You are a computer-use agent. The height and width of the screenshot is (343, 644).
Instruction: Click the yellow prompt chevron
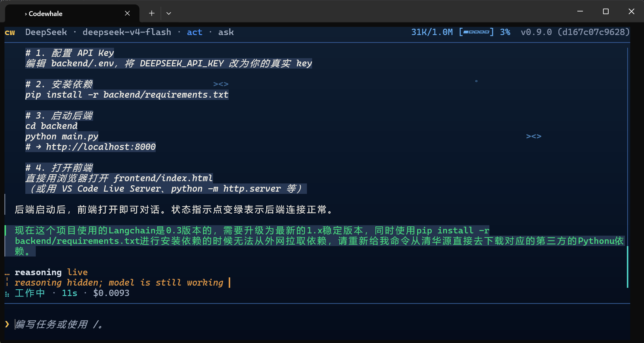coord(7,324)
